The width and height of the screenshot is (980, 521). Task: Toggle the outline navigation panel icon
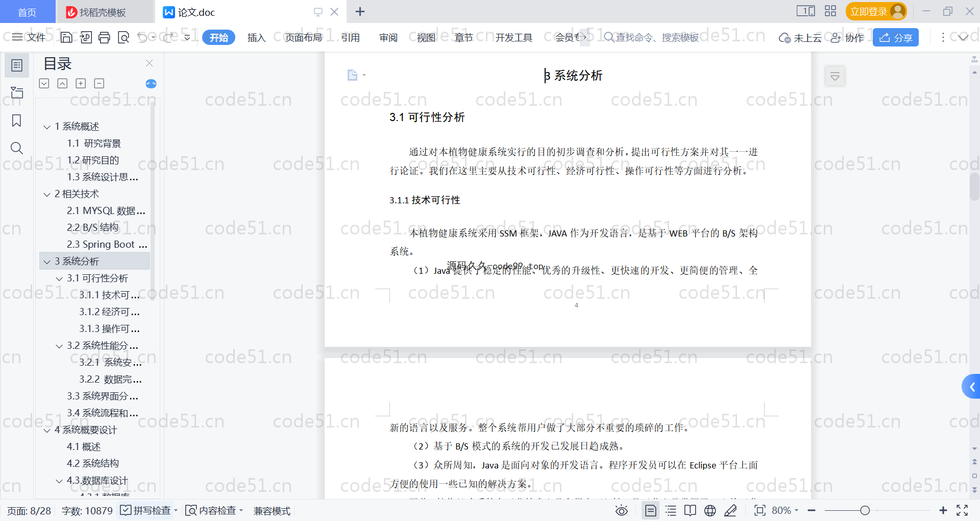16,65
